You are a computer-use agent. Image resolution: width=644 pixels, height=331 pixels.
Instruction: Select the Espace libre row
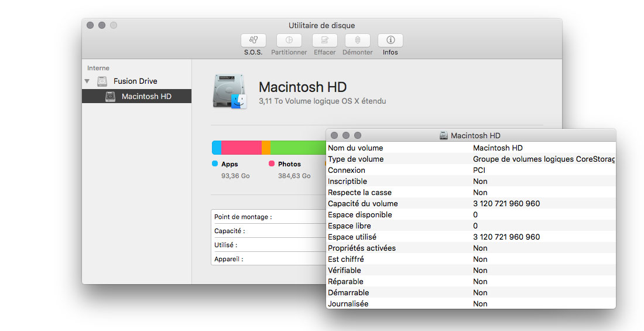471,226
